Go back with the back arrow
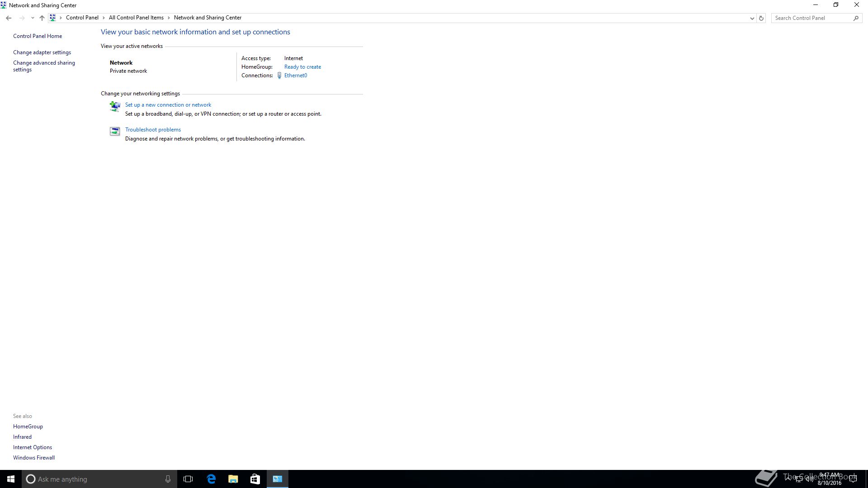The height and width of the screenshot is (488, 868). (x=9, y=18)
